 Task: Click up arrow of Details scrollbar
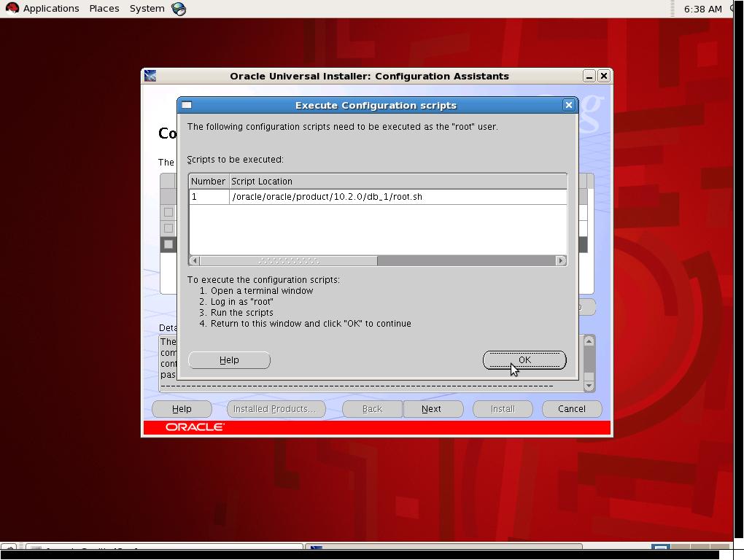[589, 341]
